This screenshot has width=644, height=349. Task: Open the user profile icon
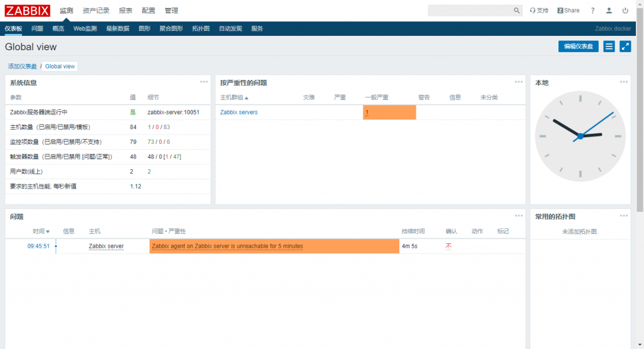tap(609, 10)
